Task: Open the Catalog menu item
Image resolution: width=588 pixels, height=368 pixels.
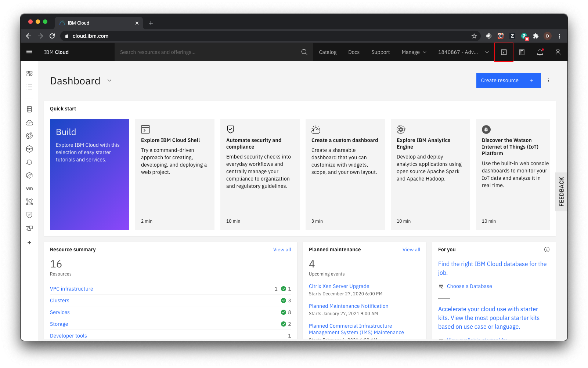Action: [x=328, y=52]
